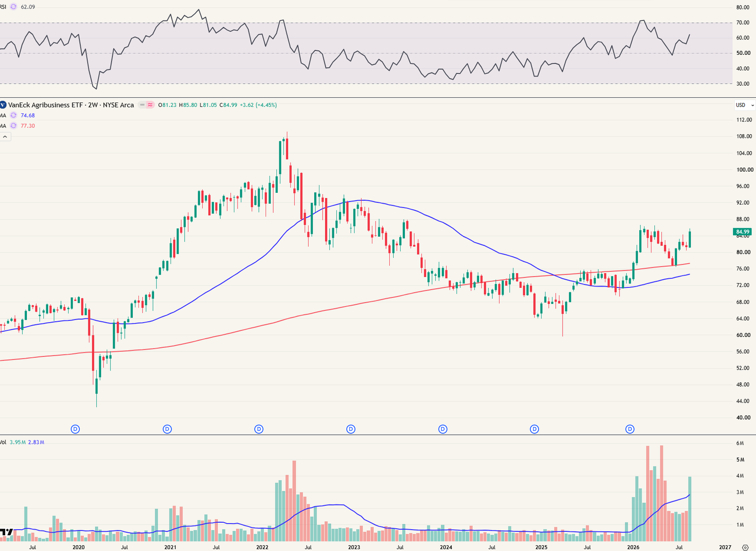Open the USD currency dropdown
The height and width of the screenshot is (551, 756).
coord(745,105)
